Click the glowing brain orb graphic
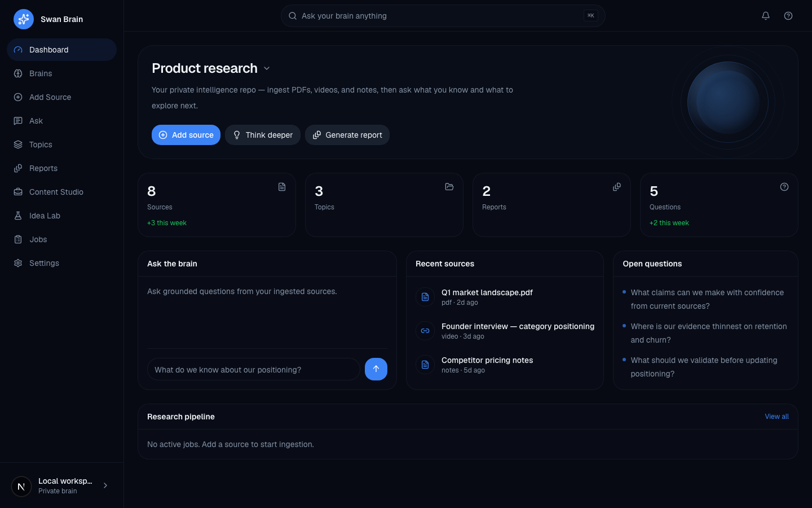812x508 pixels. pyautogui.click(x=727, y=102)
